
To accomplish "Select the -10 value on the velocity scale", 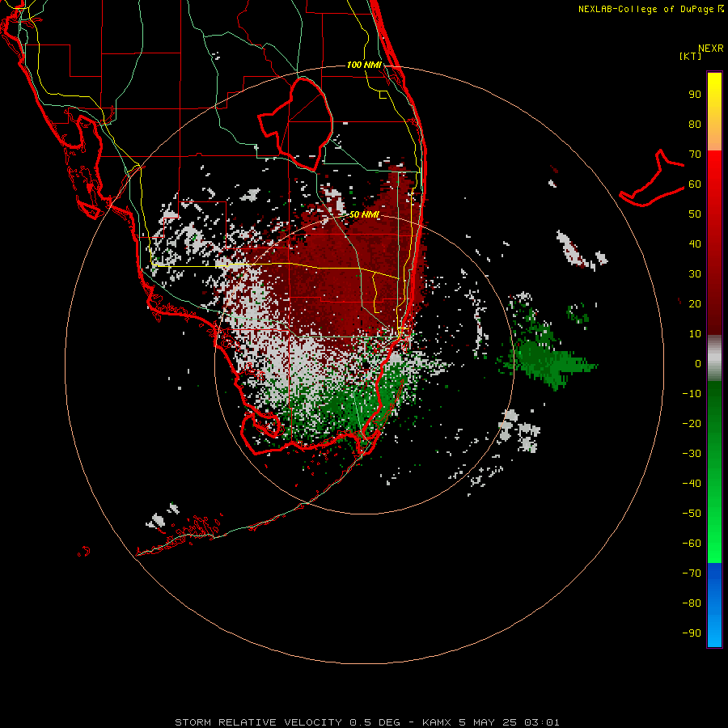I will pyautogui.click(x=692, y=394).
